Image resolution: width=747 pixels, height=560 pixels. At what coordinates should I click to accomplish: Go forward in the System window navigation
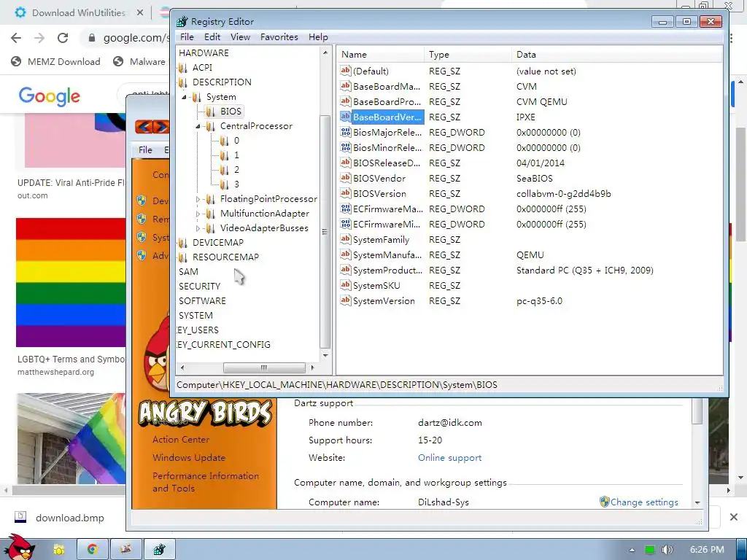(x=161, y=126)
